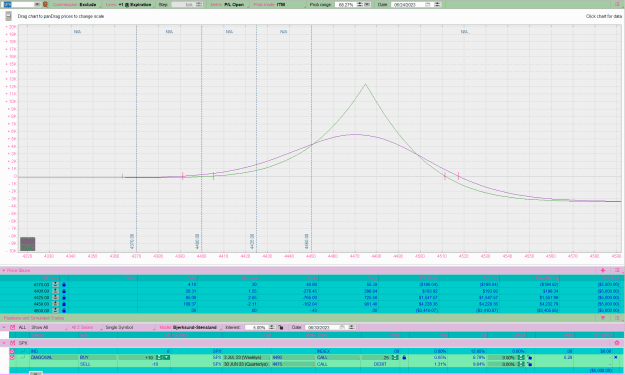This screenshot has height=375, width=625.
Task: Delete the DIAGONAL row with X icon
Action: (x=616, y=357)
